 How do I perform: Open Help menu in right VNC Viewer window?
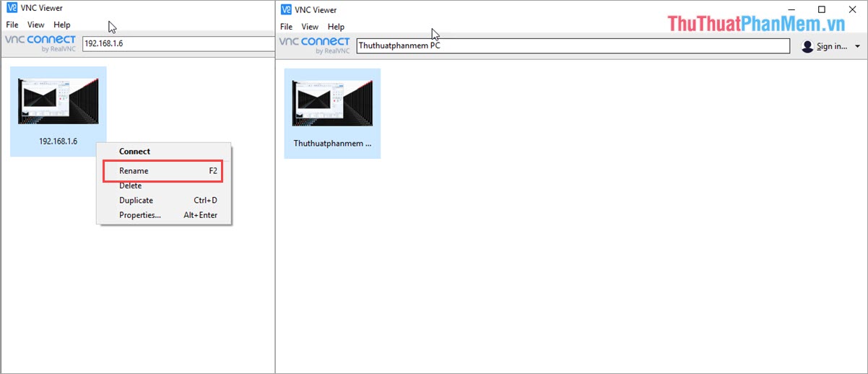tap(336, 27)
